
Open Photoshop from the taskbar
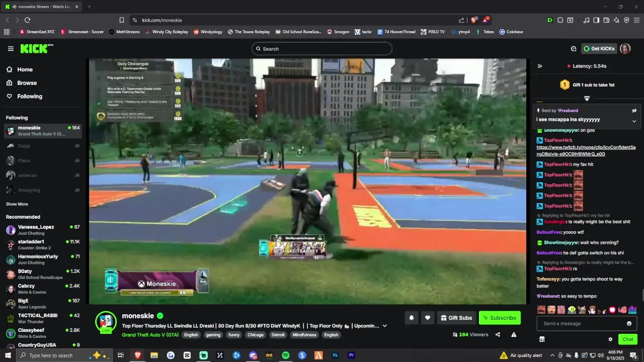point(335,355)
